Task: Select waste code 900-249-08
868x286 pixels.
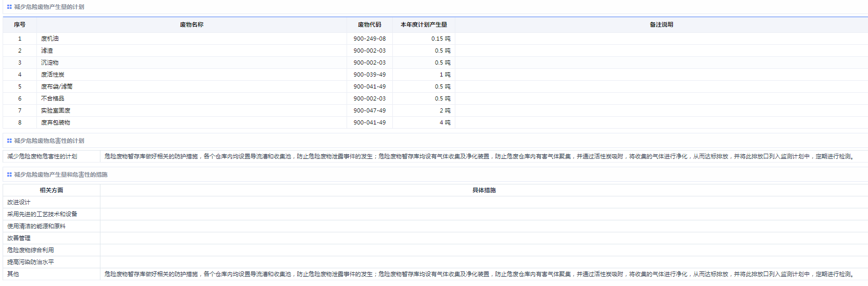Action: point(369,39)
